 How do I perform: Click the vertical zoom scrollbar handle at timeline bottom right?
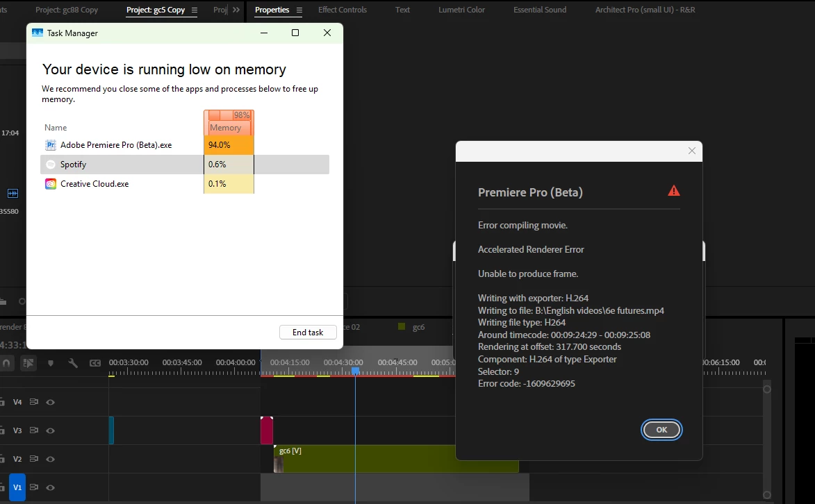click(766, 495)
